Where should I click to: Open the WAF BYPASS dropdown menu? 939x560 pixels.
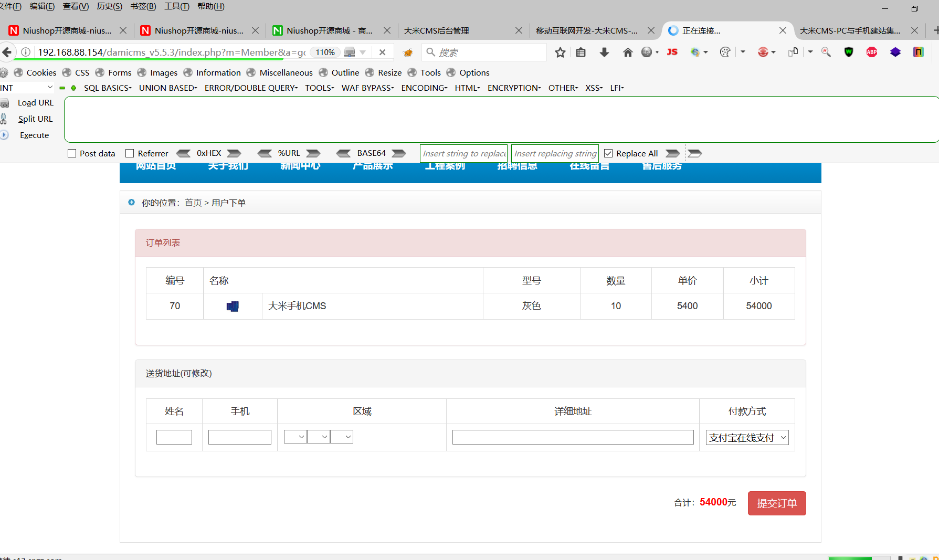coord(367,88)
